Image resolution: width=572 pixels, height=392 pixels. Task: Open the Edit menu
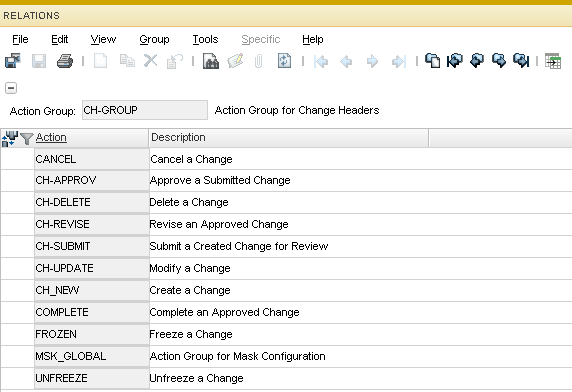(x=59, y=39)
